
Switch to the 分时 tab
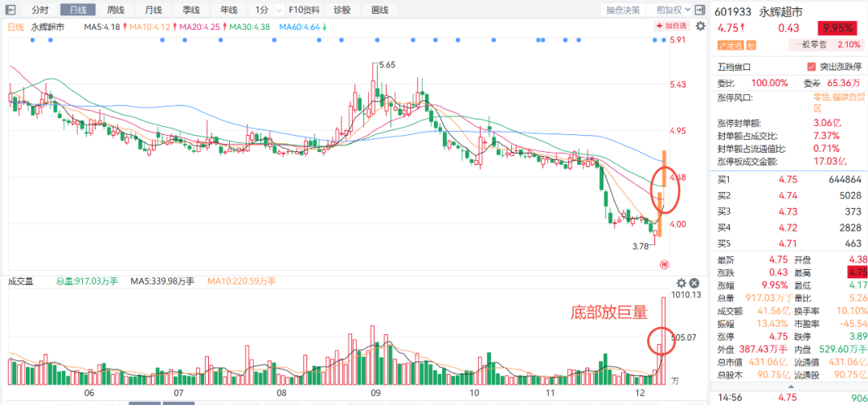coord(40,10)
